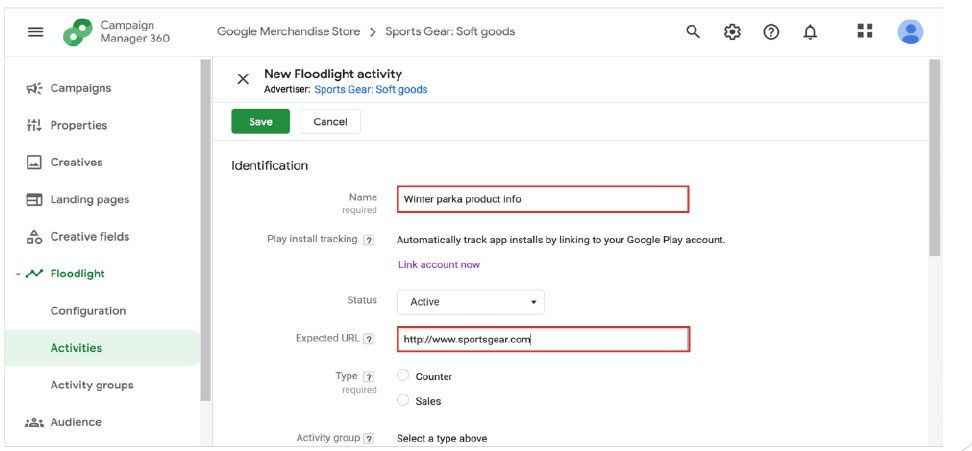The image size is (972, 451).
Task: Select the Counter type radio button
Action: 403,375
